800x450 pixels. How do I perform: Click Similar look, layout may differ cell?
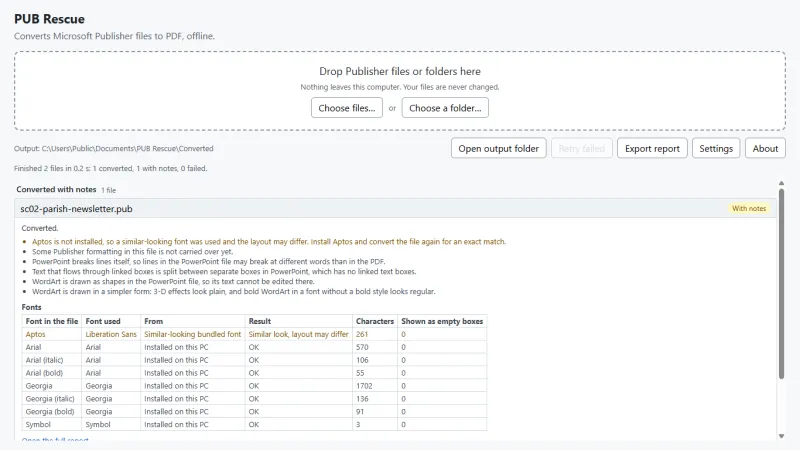(298, 334)
